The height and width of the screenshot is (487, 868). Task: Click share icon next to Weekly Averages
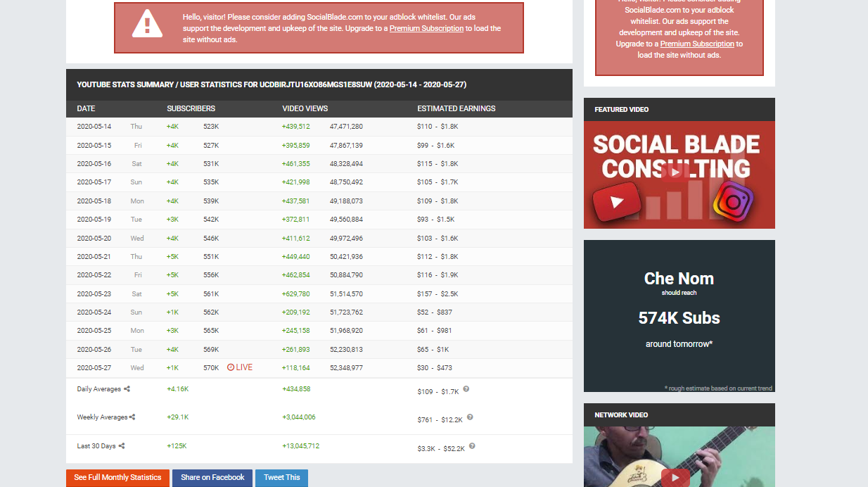point(132,417)
